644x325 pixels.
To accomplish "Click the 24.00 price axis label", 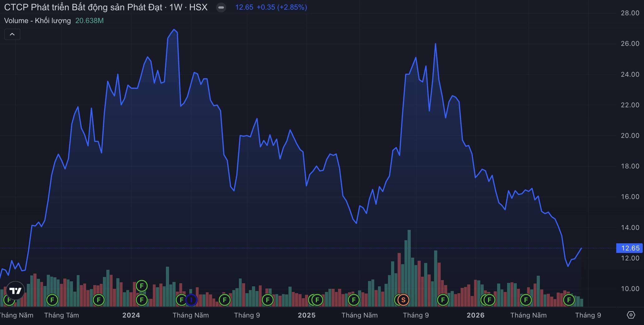I will (x=630, y=75).
